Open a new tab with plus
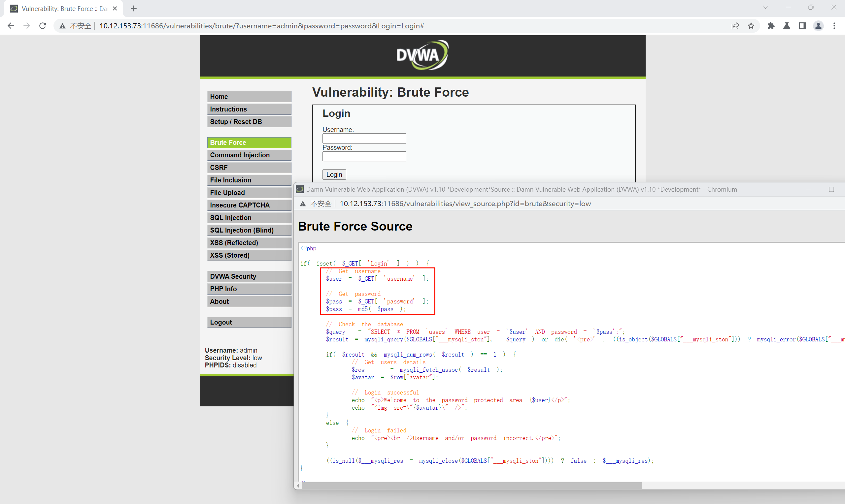This screenshot has height=504, width=845. tap(134, 9)
